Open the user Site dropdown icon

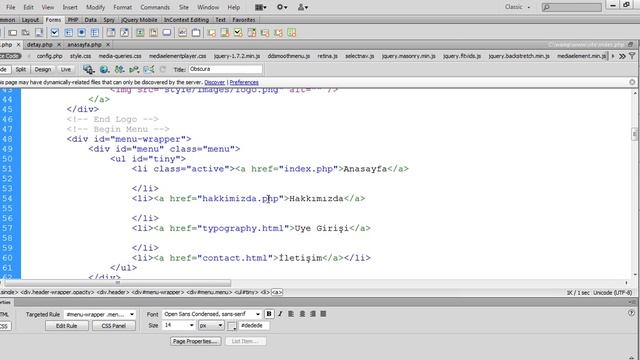point(302,7)
